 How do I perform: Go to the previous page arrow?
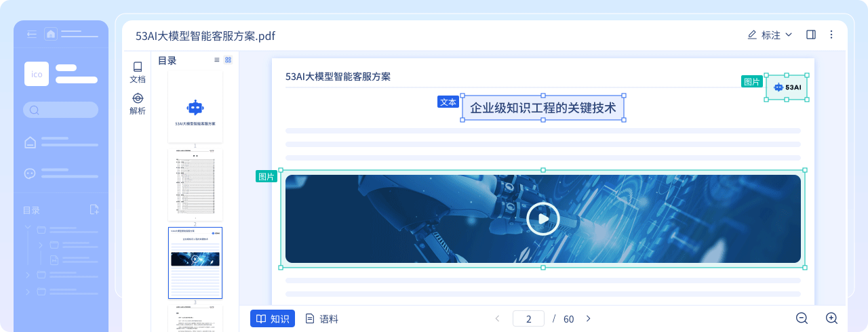pyautogui.click(x=497, y=318)
